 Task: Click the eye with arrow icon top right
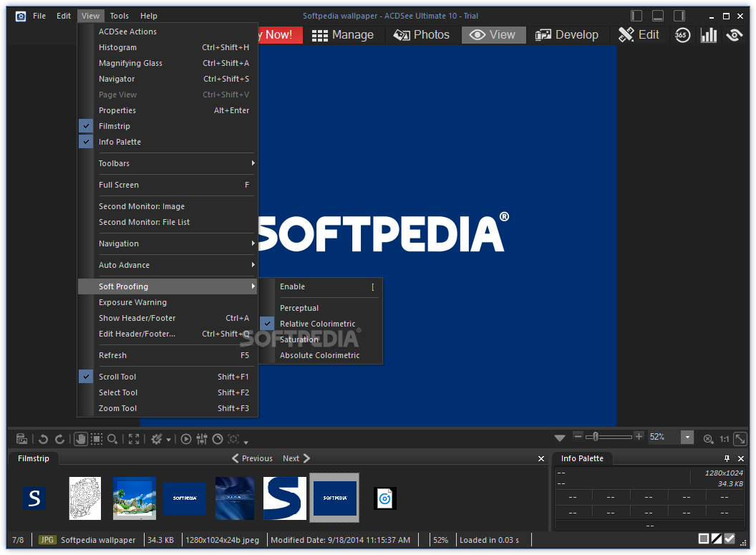(x=735, y=34)
